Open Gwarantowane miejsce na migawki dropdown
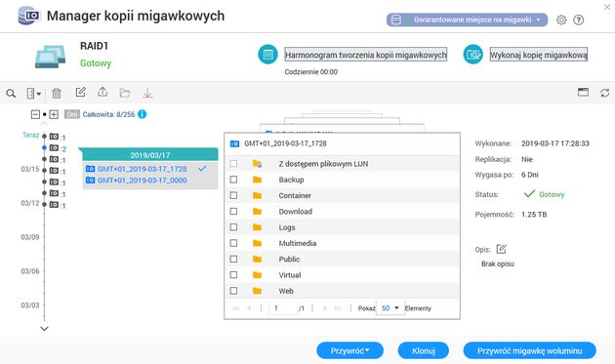The height and width of the screenshot is (364, 615). (x=467, y=20)
